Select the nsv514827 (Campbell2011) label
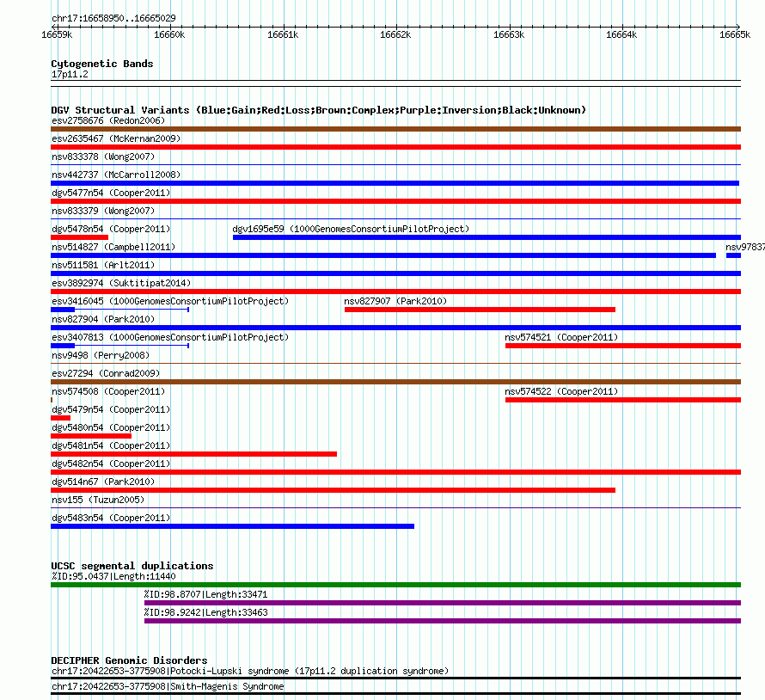Screen dimensions: 765x700 [113, 247]
